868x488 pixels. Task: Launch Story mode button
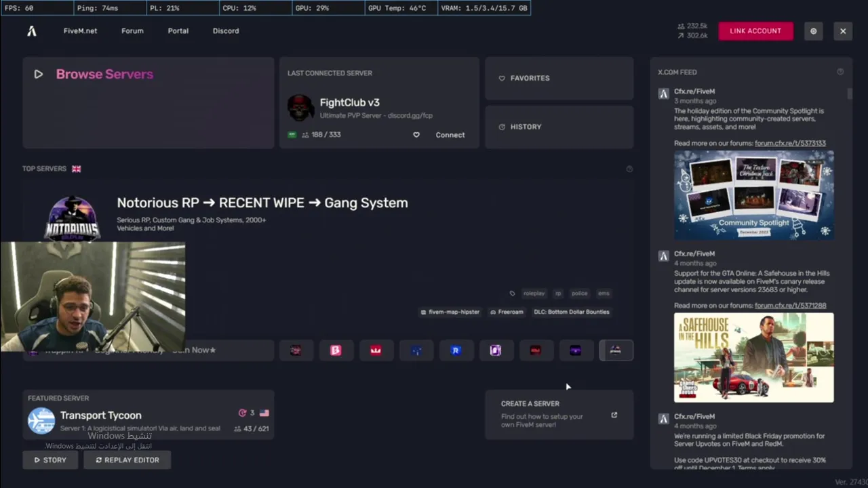50,460
